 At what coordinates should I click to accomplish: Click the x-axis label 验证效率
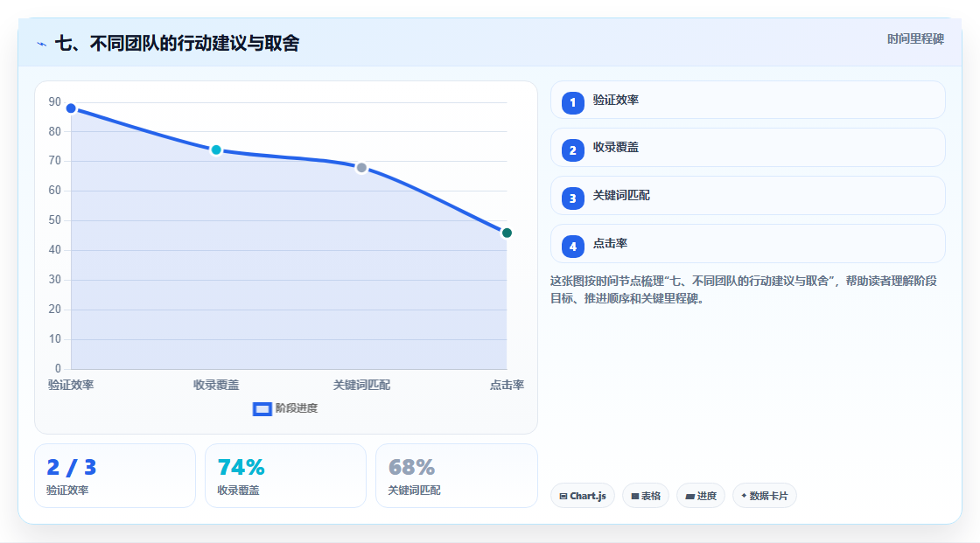71,385
